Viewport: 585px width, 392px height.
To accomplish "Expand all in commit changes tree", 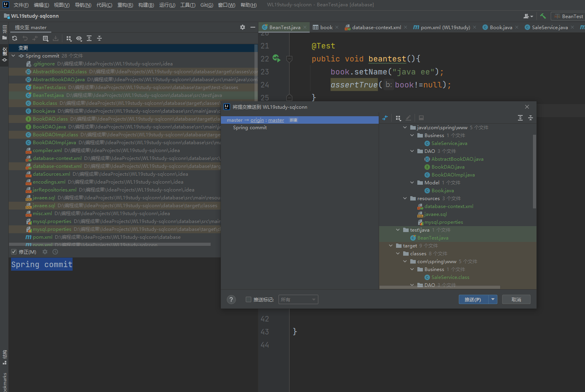I will (89, 38).
